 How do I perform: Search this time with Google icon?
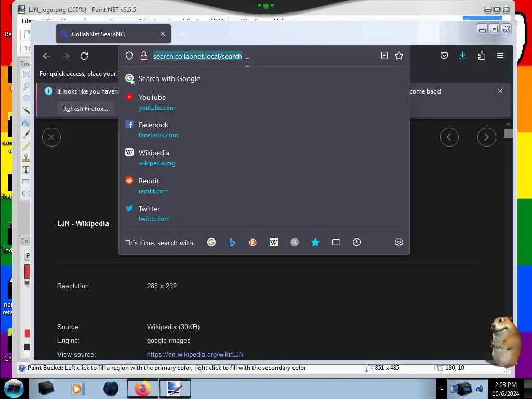click(211, 242)
